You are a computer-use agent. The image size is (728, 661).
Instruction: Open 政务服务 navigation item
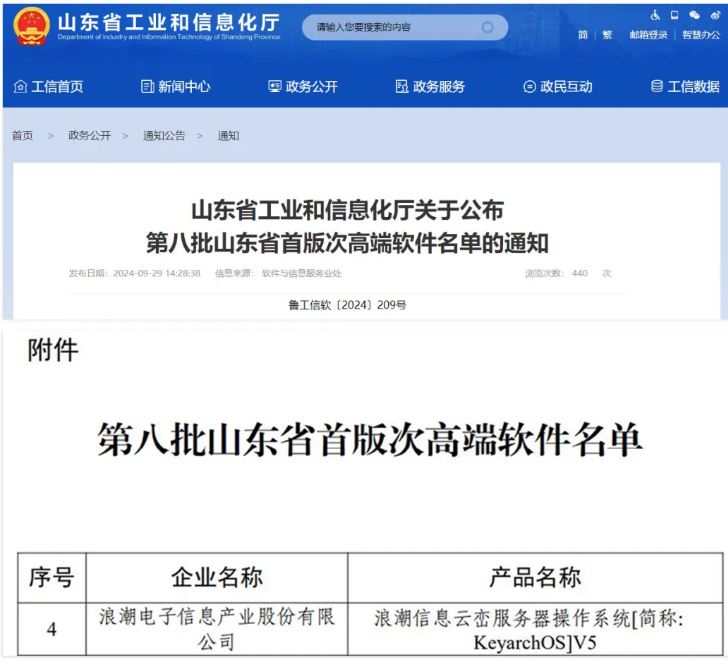[430, 87]
